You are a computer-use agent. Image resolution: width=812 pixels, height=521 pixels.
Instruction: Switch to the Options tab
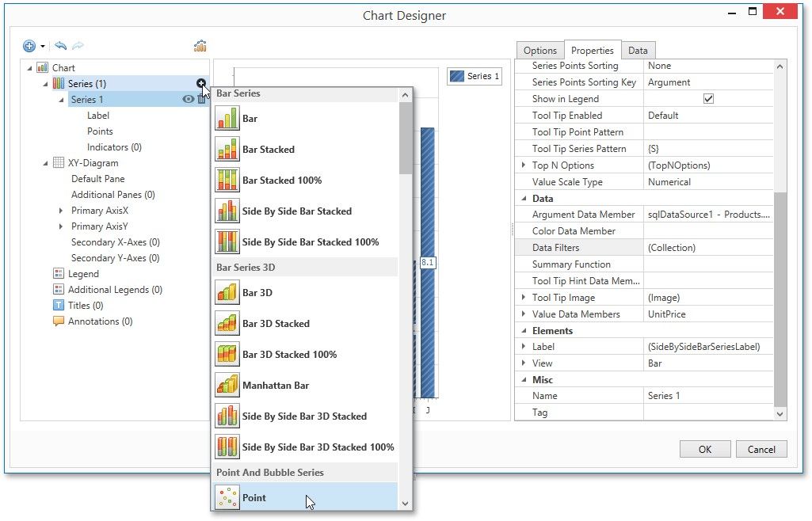pos(539,51)
